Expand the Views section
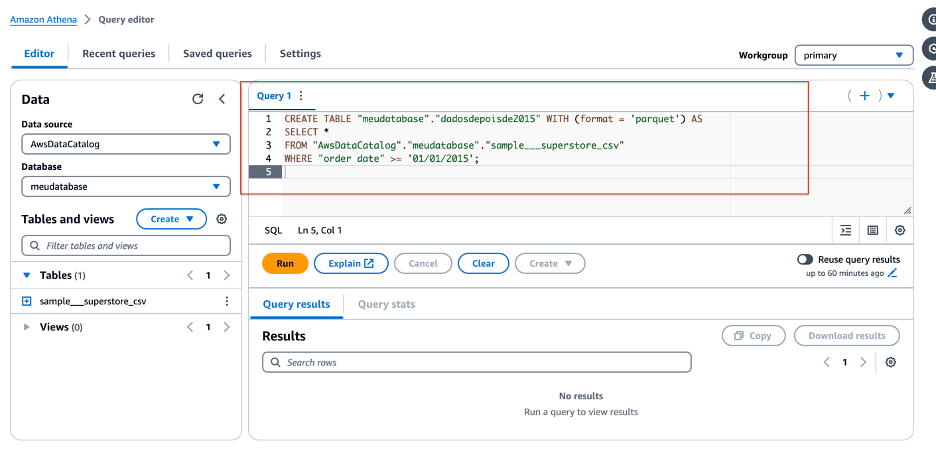The width and height of the screenshot is (936, 464). coord(26,327)
